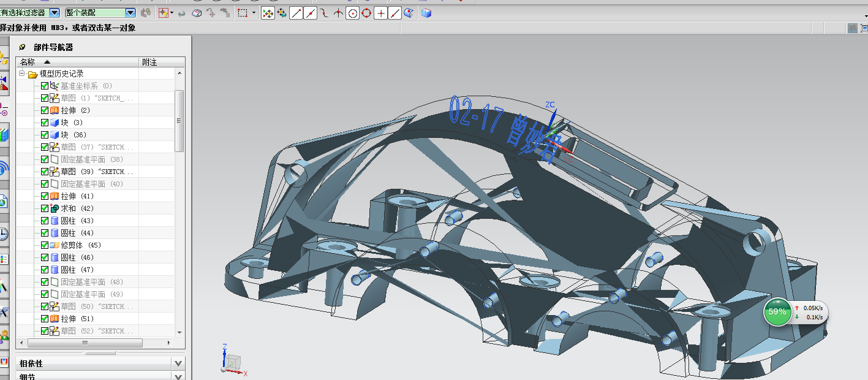Image resolution: width=868 pixels, height=380 pixels.
Task: Enable the snap to midpoint icon
Action: [x=311, y=13]
